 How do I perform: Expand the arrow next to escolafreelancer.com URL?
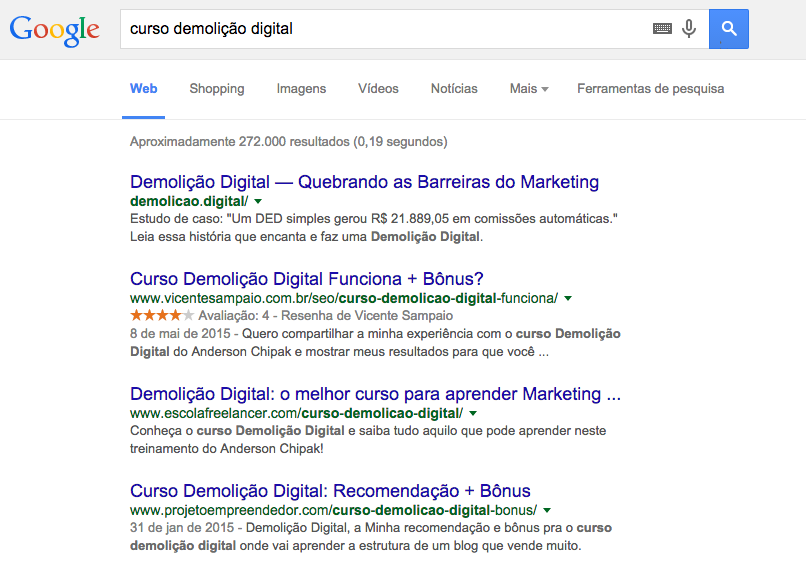(x=473, y=413)
